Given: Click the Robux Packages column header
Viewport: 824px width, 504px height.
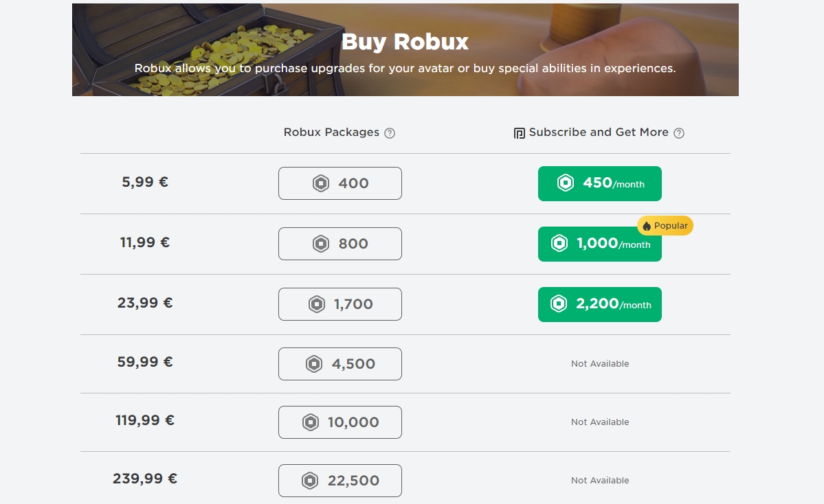Looking at the screenshot, I should pyautogui.click(x=331, y=133).
